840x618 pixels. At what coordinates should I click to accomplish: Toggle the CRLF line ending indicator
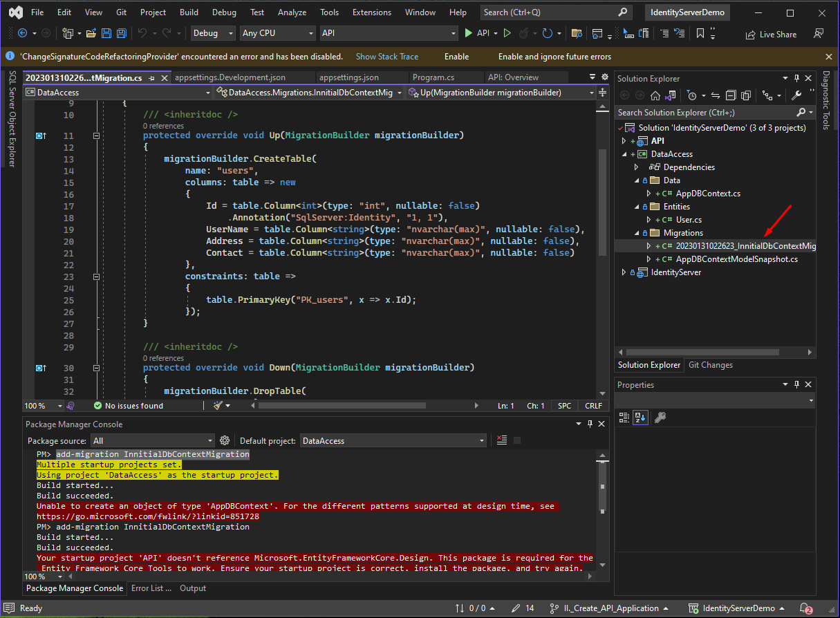click(593, 406)
